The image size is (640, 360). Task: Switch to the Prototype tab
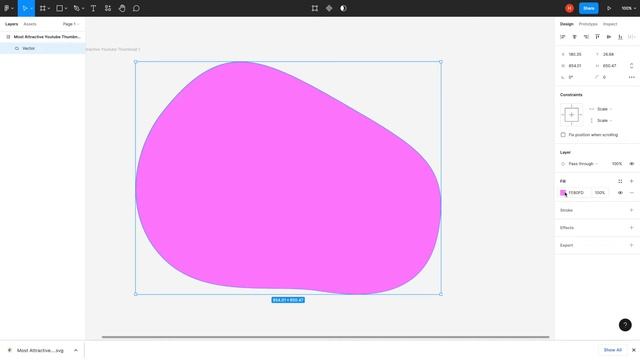pyautogui.click(x=588, y=24)
